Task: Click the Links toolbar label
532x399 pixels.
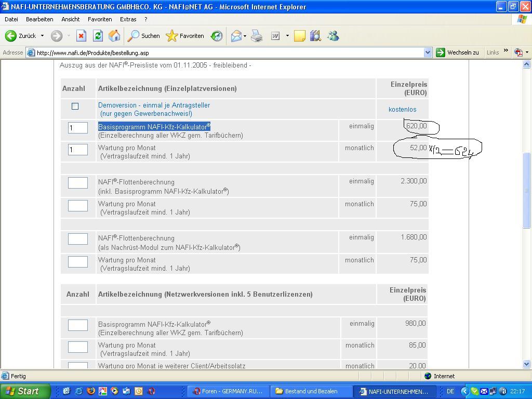Action: pos(493,52)
